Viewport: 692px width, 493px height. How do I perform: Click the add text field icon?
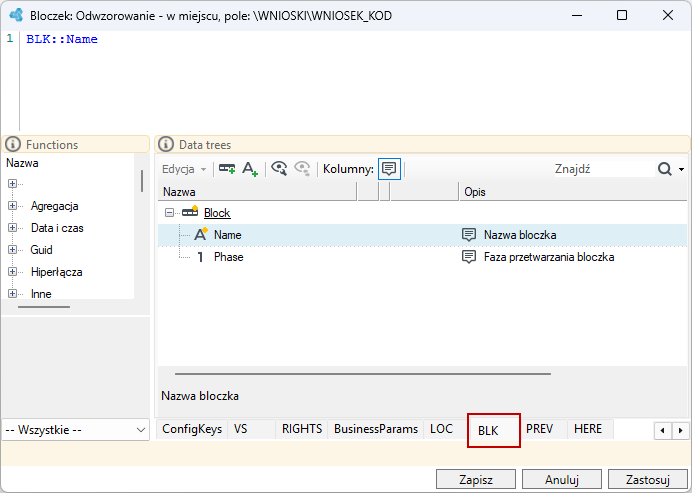[250, 169]
